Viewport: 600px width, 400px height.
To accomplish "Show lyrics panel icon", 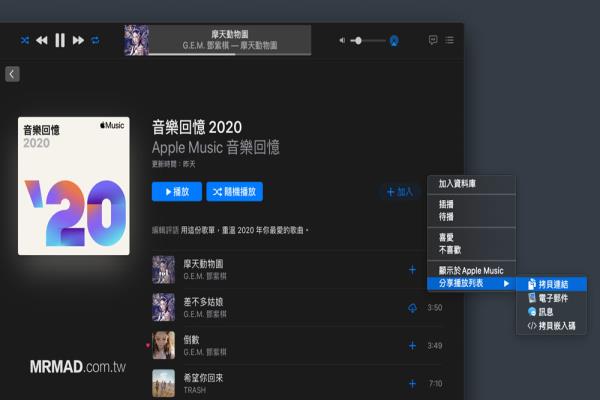I will (433, 40).
